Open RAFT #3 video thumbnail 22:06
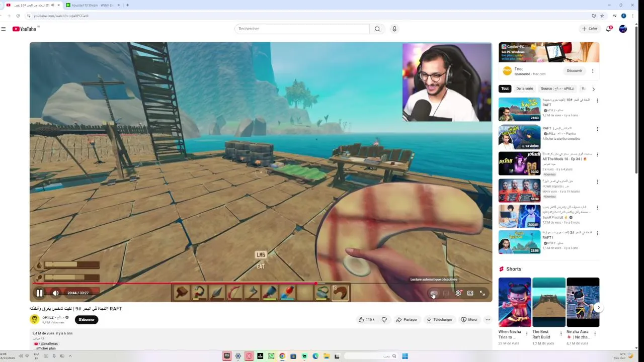The width and height of the screenshot is (644, 362). click(519, 242)
